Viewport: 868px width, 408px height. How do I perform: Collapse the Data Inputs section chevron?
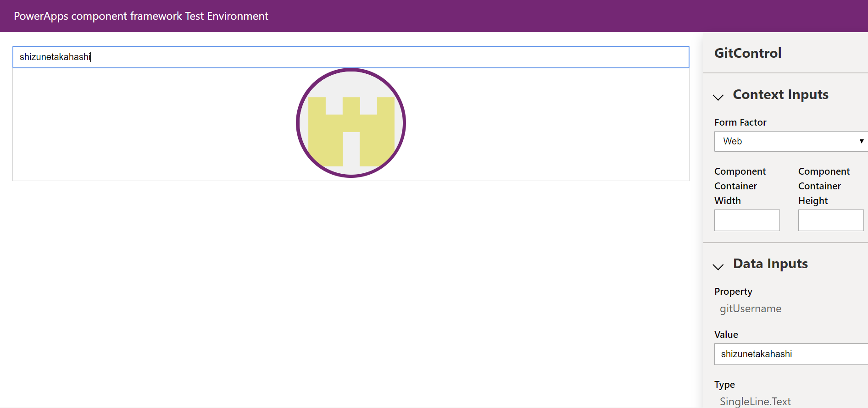pos(718,266)
